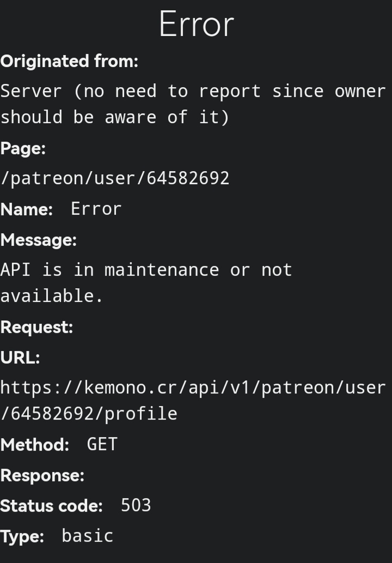Click the "Message:" label
This screenshot has height=563, width=392.
tap(39, 240)
